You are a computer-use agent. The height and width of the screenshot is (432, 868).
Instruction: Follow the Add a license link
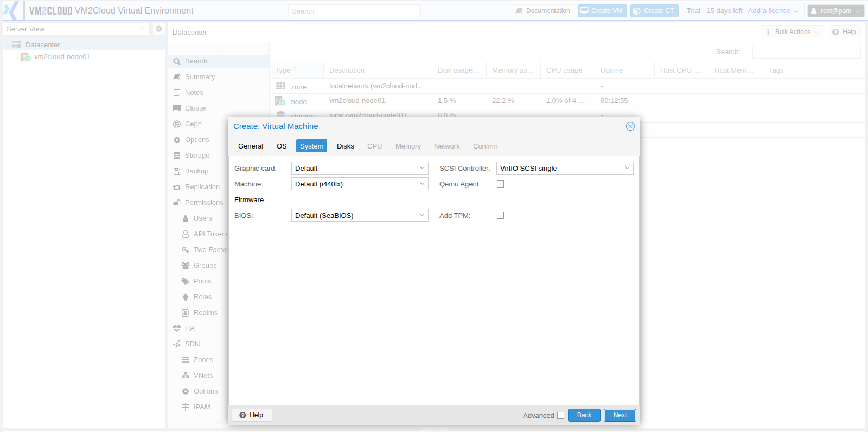[x=773, y=11]
